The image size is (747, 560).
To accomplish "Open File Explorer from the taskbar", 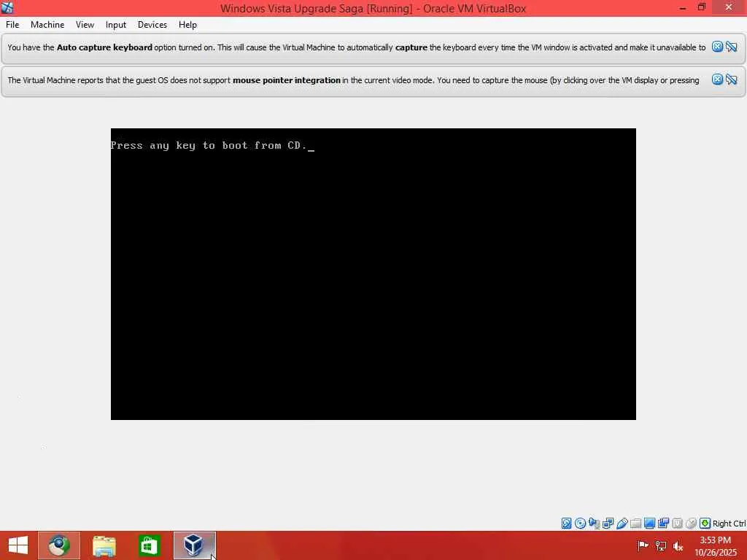I will click(104, 545).
